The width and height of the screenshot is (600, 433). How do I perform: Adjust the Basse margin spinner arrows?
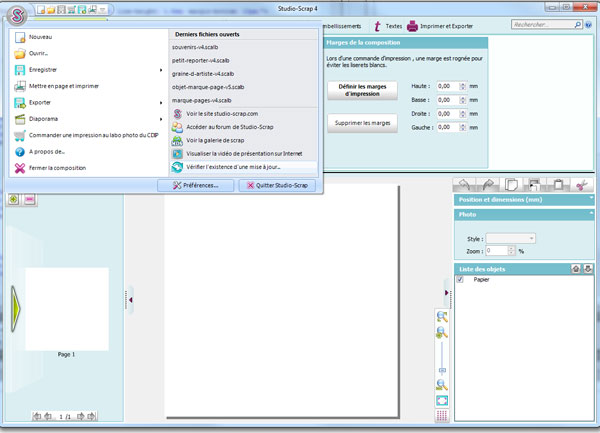pyautogui.click(x=463, y=100)
